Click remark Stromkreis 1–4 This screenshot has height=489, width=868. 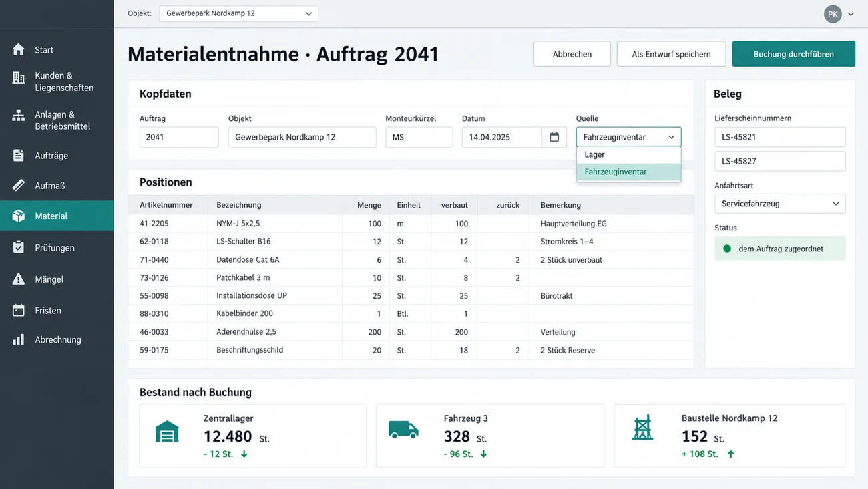[567, 241]
